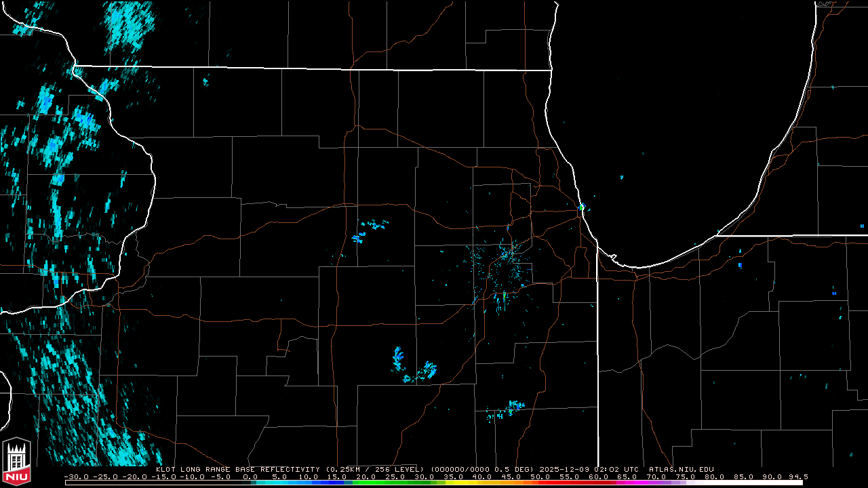
Task: Click the 2025-12-09 02:02 UTC timestamp
Action: pos(590,469)
